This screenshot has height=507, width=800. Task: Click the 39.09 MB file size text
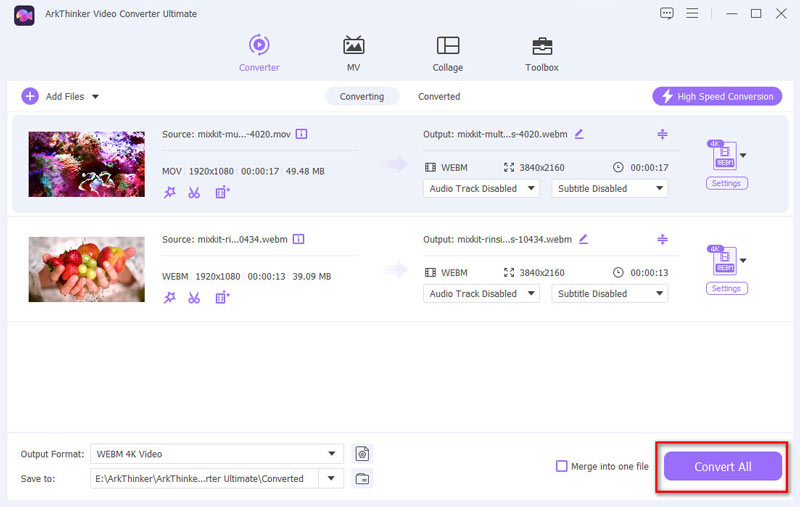[x=312, y=276]
